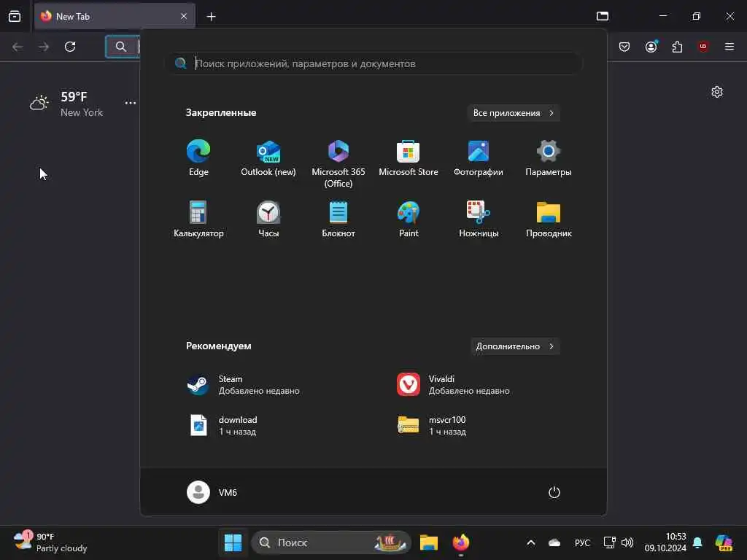This screenshot has width=747, height=560.
Task: Open the notifications bell icon
Action: [697, 542]
